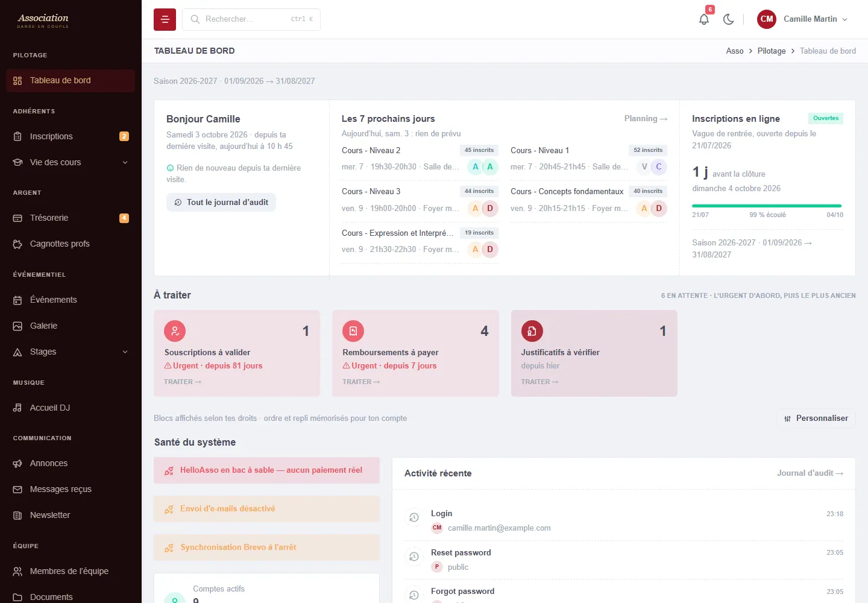
Task: Click the Justificatifs à vérifier card icon
Action: (532, 331)
